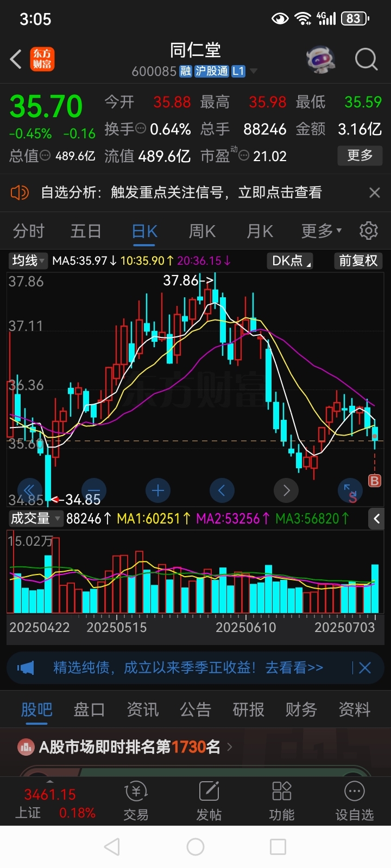
Task: Tap the 交易 trade icon
Action: (x=136, y=802)
